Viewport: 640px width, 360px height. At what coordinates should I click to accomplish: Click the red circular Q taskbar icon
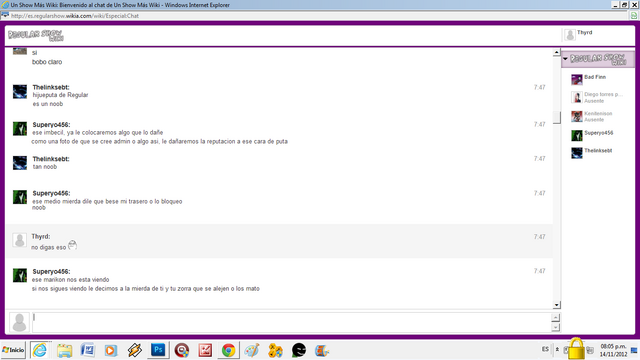182,350
